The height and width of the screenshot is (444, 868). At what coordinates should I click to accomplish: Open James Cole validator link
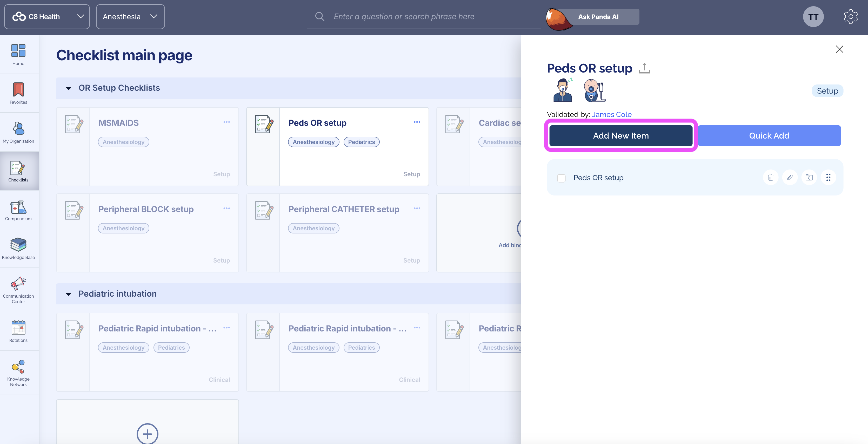(612, 114)
